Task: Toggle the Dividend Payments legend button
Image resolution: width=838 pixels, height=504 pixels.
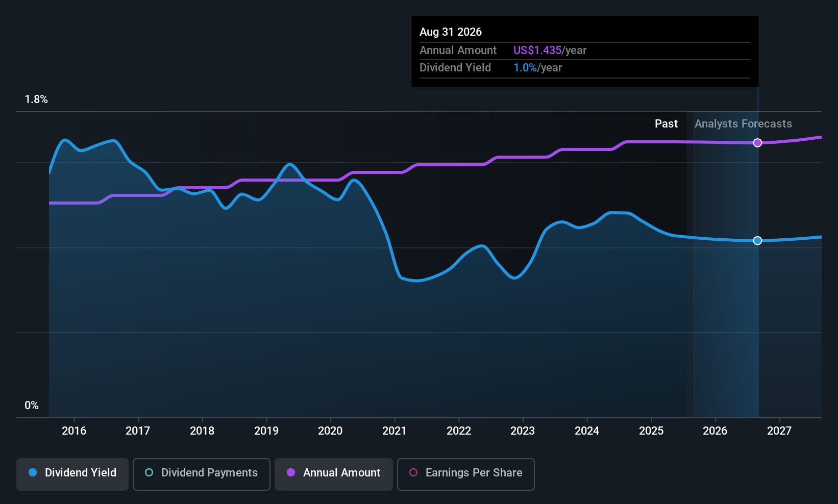Action: pyautogui.click(x=202, y=474)
